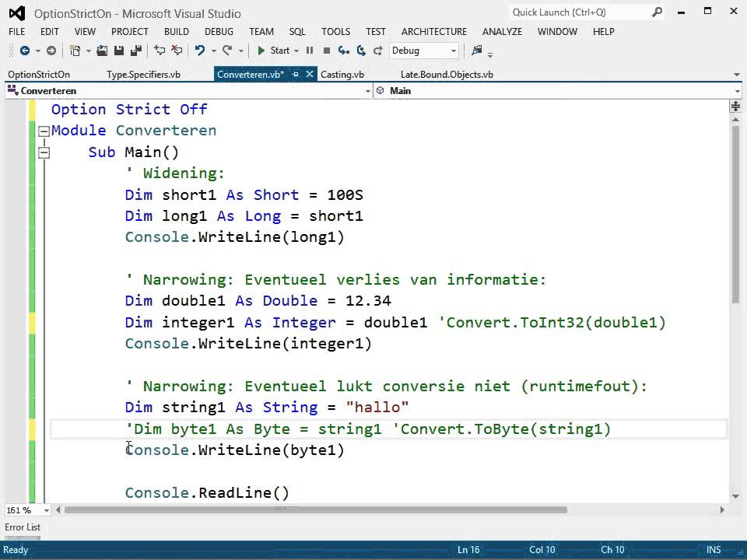The height and width of the screenshot is (560, 747).
Task: Click the horizontal scrollbar right arrow
Action: point(722,510)
